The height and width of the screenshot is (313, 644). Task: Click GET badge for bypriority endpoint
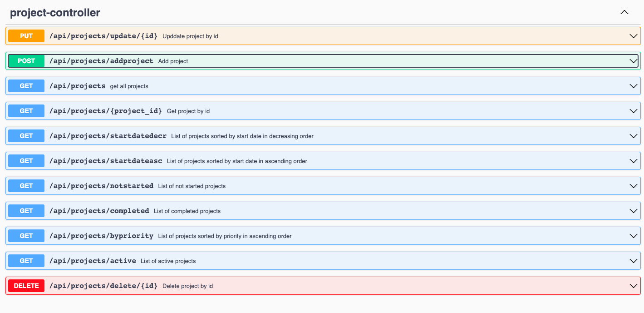click(x=26, y=236)
